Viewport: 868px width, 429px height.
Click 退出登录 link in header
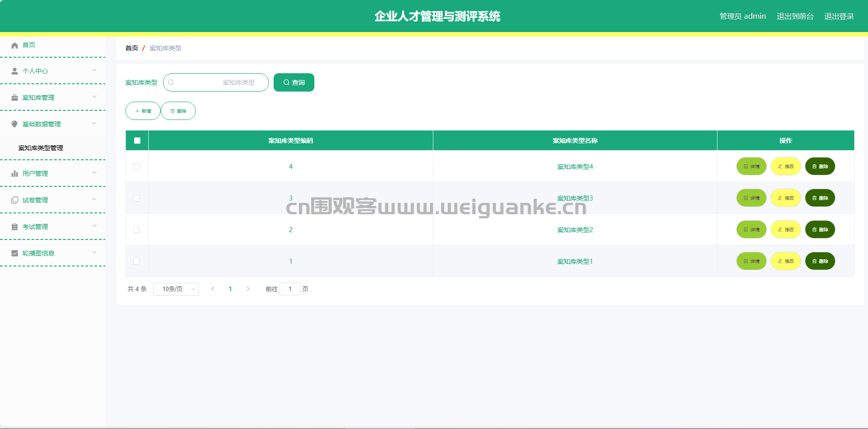tap(839, 16)
